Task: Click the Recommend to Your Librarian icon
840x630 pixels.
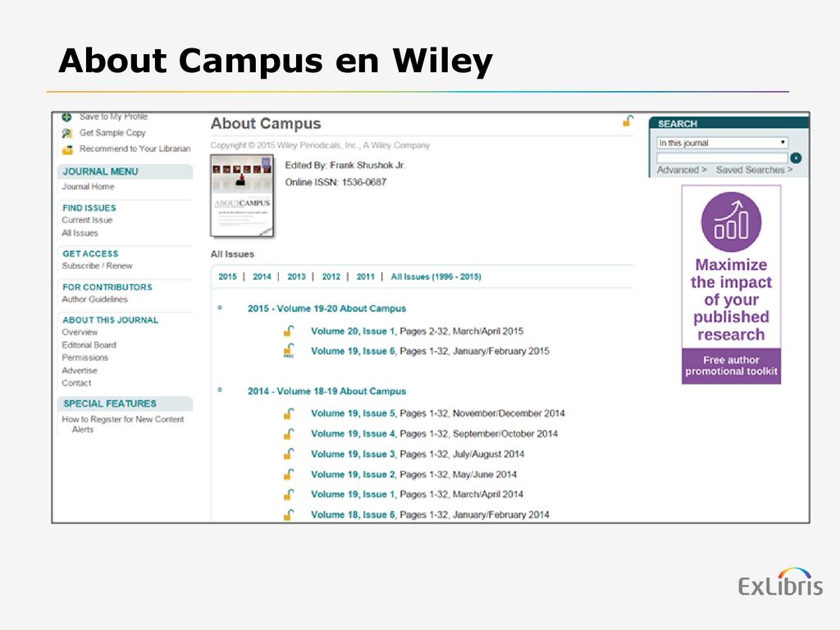Action: (67, 149)
